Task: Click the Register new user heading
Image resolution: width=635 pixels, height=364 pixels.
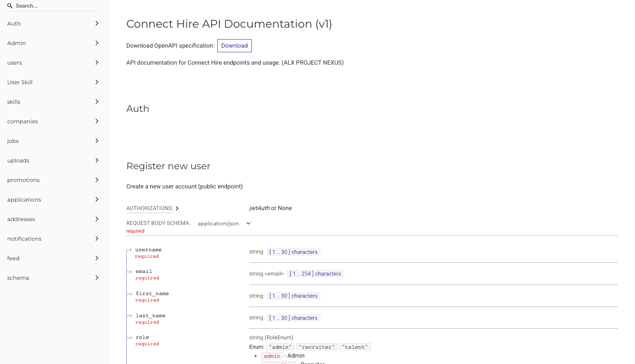Action: [168, 166]
